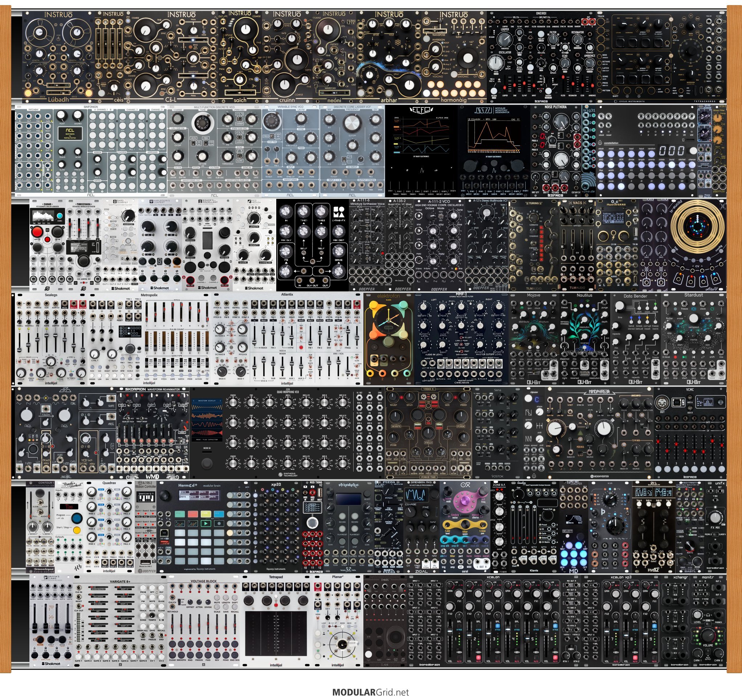The height and width of the screenshot is (700, 742).
Task: Click the waveform screen on Zadar module
Action: click(x=43, y=217)
